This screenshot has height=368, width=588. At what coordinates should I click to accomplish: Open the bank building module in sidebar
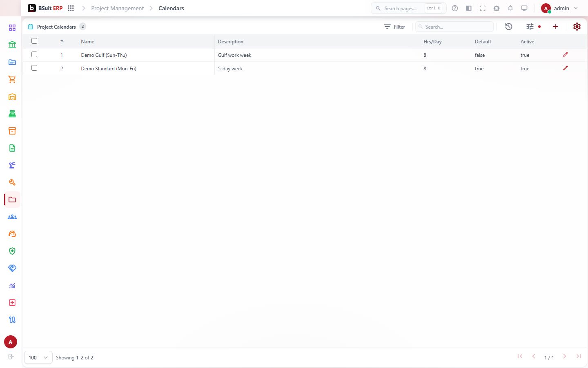coord(12,45)
